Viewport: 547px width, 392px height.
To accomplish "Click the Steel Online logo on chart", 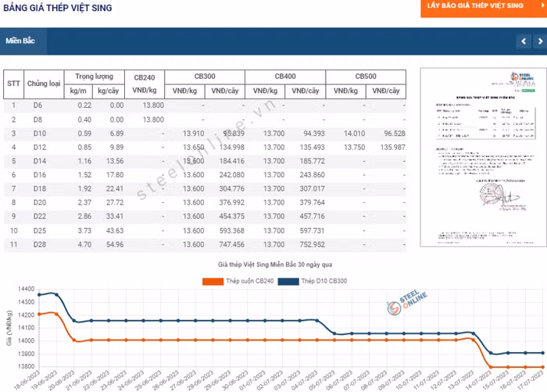I will [407, 301].
